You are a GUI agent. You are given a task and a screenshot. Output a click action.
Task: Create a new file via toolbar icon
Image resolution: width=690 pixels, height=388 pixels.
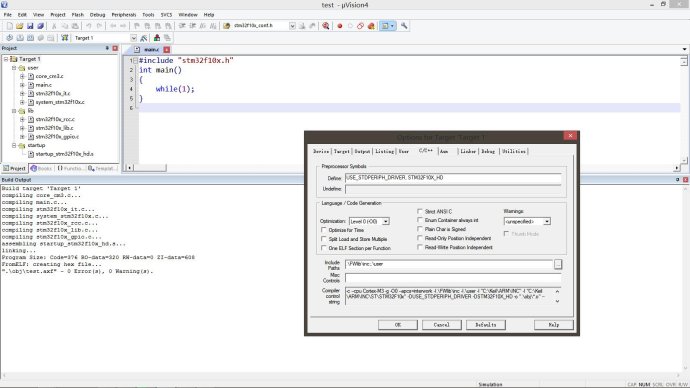[x=9, y=26]
